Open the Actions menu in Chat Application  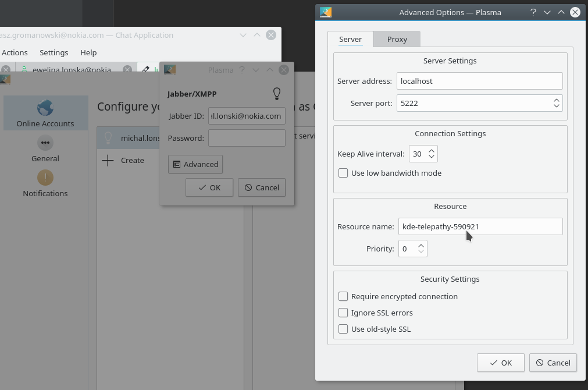coord(15,52)
